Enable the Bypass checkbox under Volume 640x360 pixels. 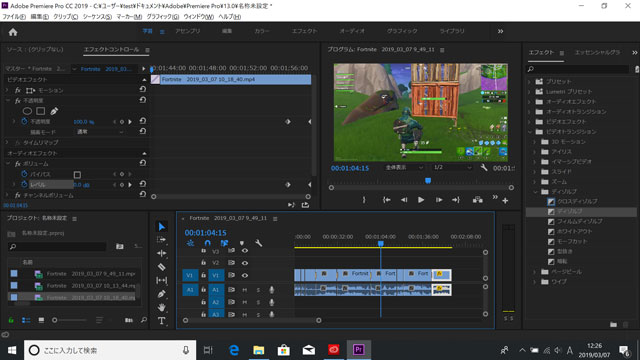[77, 174]
